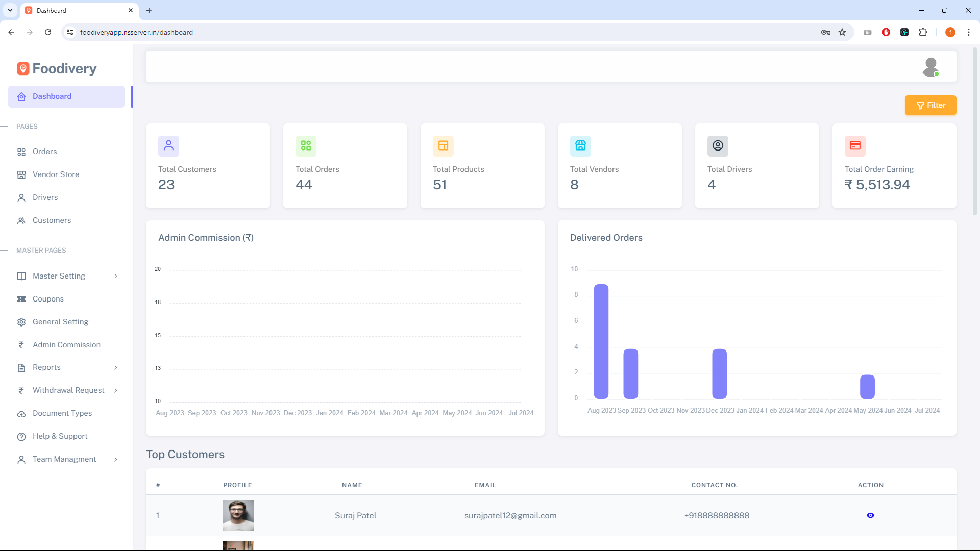This screenshot has height=551, width=980.
Task: Open the Help & Support question icon
Action: [21, 436]
